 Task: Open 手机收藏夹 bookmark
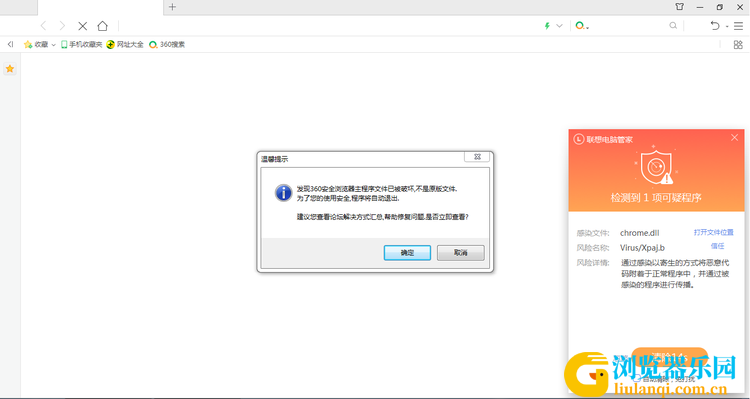(82, 44)
